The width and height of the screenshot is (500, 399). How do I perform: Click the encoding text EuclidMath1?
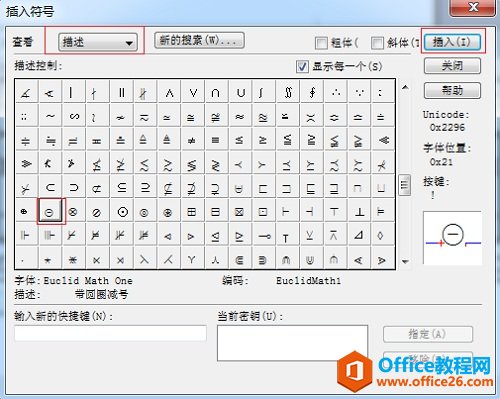pyautogui.click(x=308, y=281)
